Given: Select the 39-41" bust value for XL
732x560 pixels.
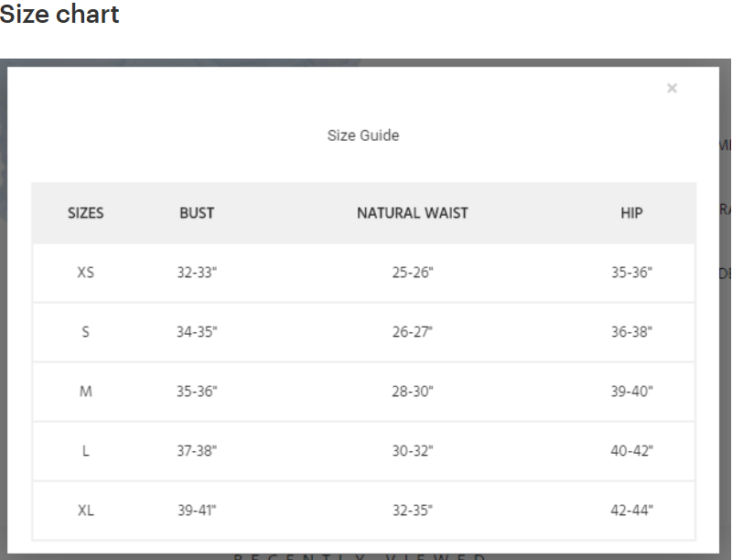Looking at the screenshot, I should 197,510.
